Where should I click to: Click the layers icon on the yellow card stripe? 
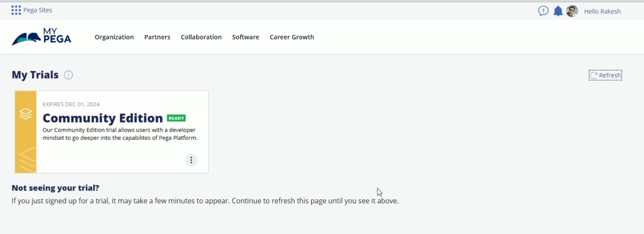25,114
